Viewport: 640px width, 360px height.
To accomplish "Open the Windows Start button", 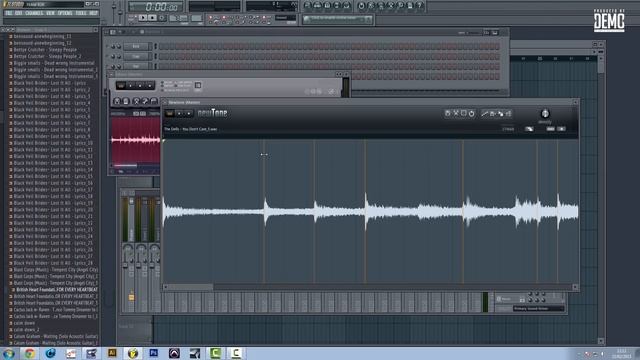I will [x=8, y=353].
